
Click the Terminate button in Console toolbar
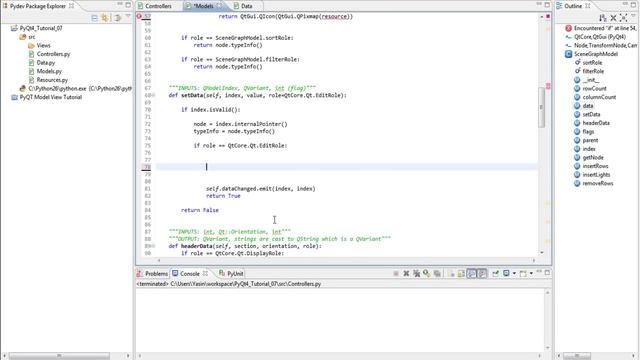[396, 273]
